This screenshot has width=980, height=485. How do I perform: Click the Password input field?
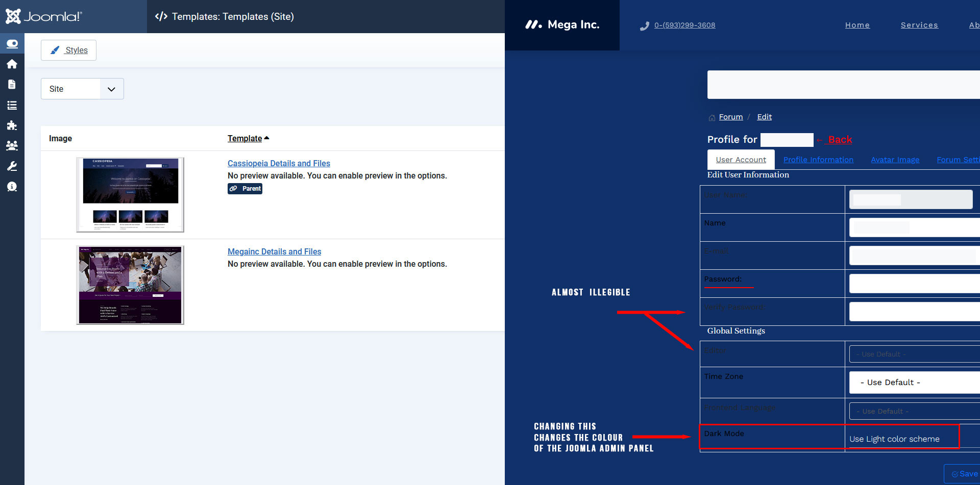click(914, 284)
